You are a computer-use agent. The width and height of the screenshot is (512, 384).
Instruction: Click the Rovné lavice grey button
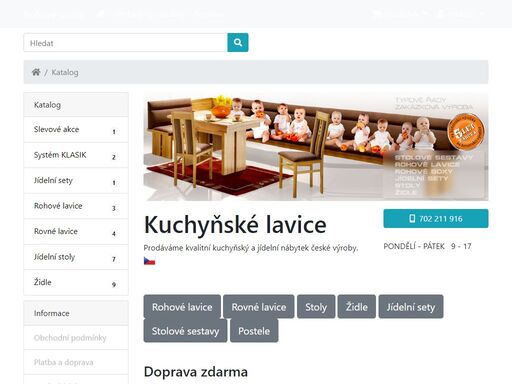259,307
